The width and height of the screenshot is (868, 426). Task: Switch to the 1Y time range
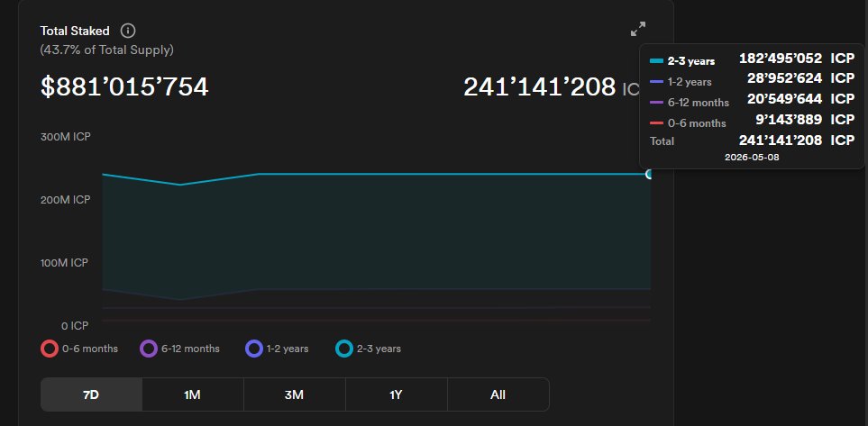pos(397,394)
